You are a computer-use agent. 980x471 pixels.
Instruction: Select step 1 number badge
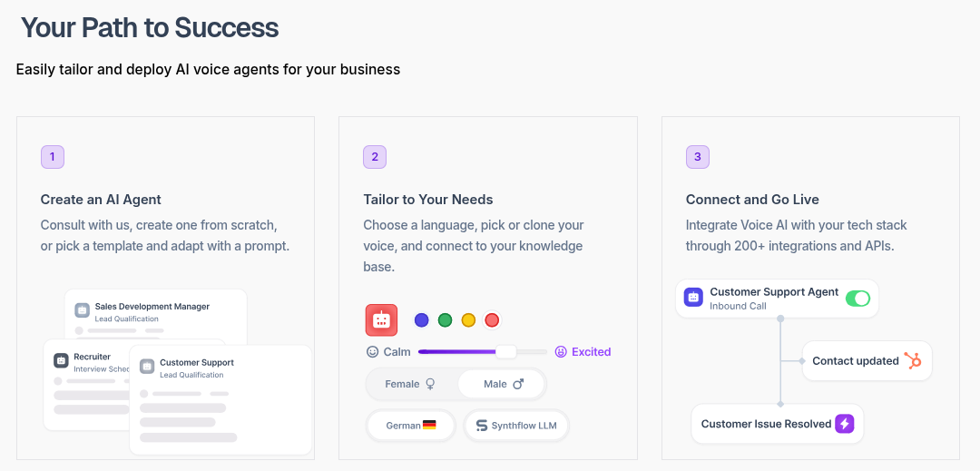[52, 157]
